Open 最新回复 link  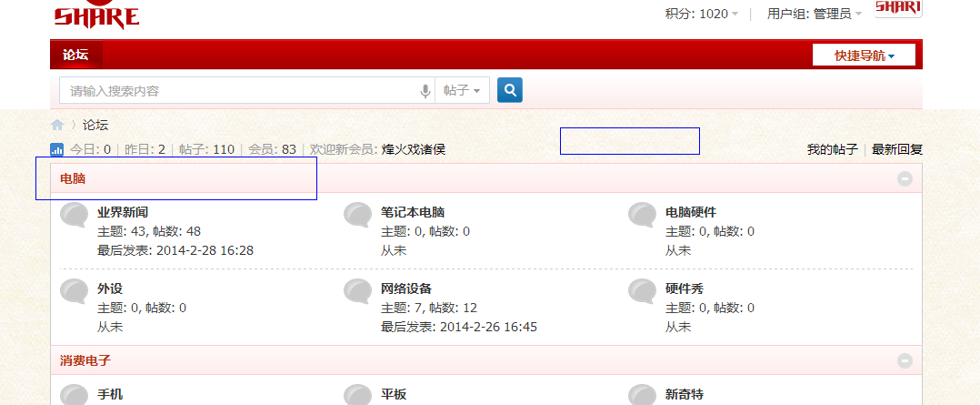(897, 149)
